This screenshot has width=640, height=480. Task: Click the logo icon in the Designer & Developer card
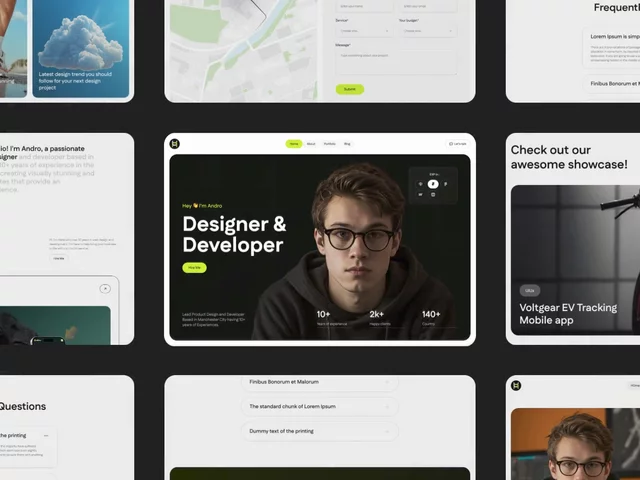click(x=175, y=144)
